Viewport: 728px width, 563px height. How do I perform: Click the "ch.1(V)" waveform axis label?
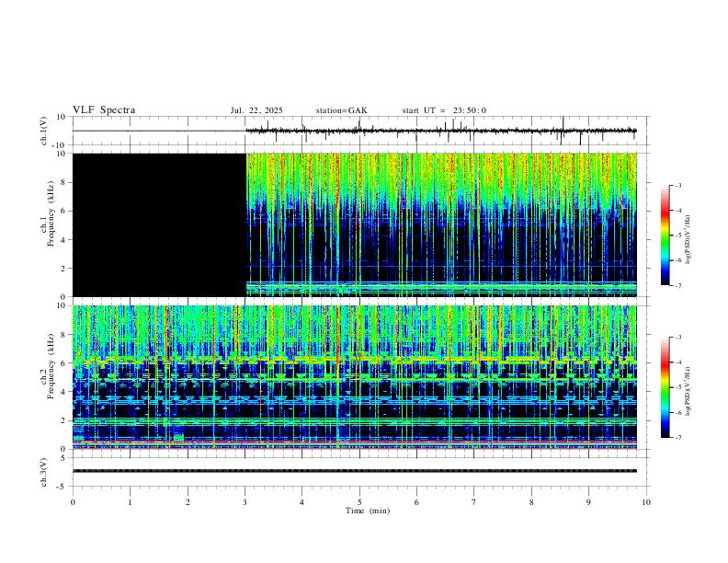tap(44, 131)
